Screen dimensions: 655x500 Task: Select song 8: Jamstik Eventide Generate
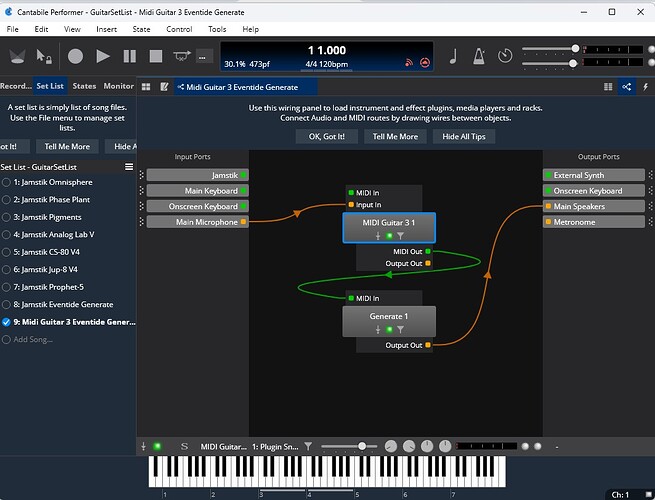tap(68, 305)
